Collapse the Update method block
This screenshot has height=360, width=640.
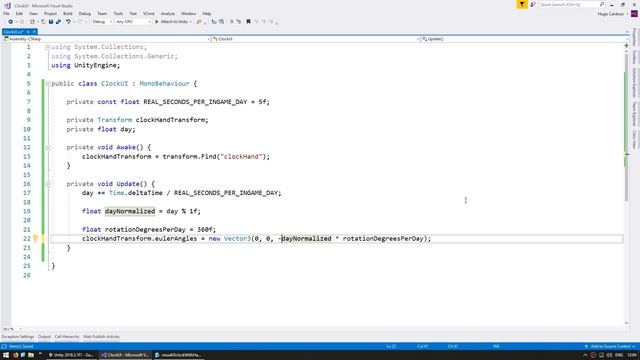tap(48, 184)
